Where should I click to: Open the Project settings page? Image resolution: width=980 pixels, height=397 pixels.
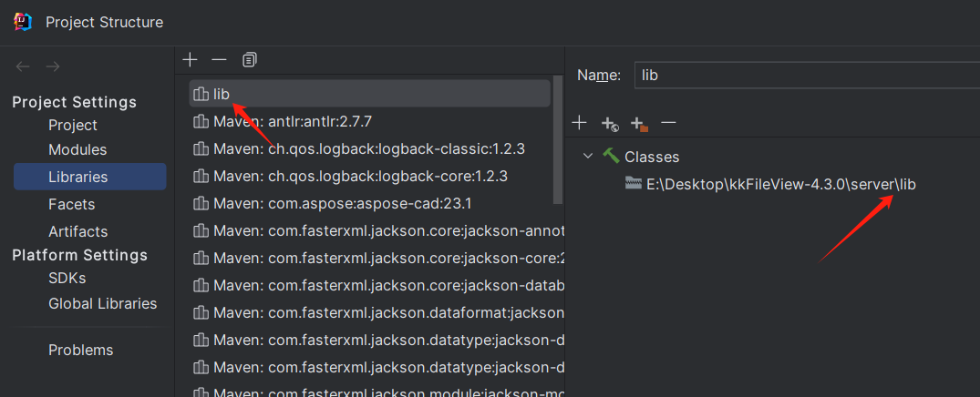coord(73,125)
